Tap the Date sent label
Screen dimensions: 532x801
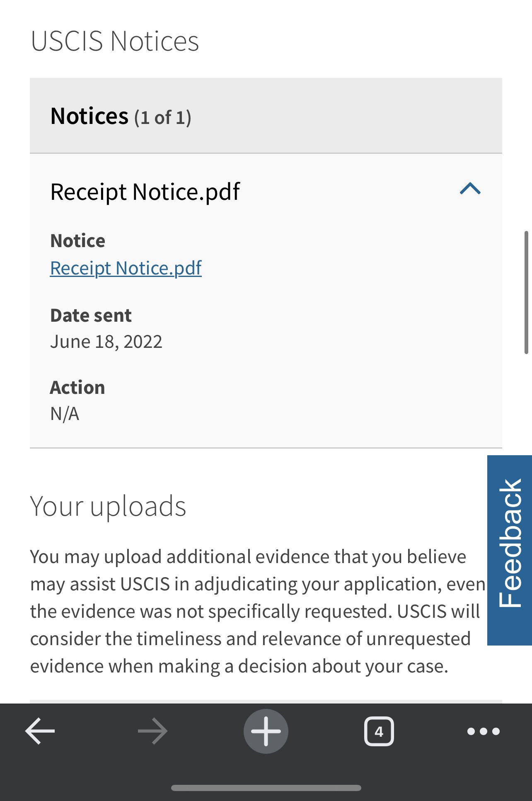pos(91,316)
